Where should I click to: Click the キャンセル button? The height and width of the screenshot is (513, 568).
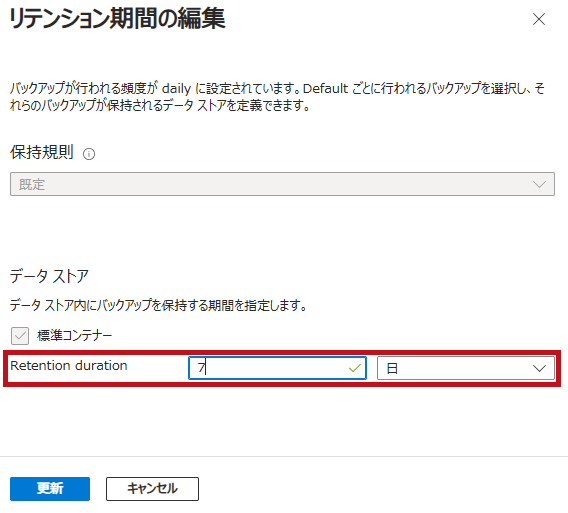152,489
